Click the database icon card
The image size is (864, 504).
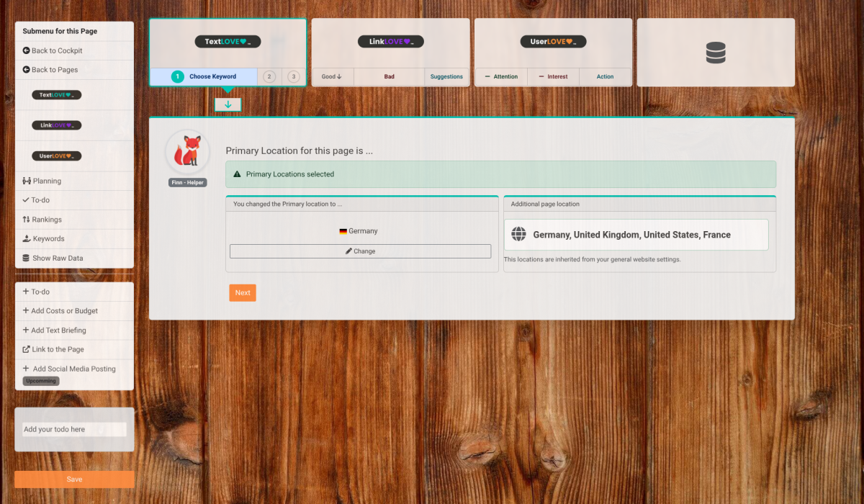click(x=715, y=53)
